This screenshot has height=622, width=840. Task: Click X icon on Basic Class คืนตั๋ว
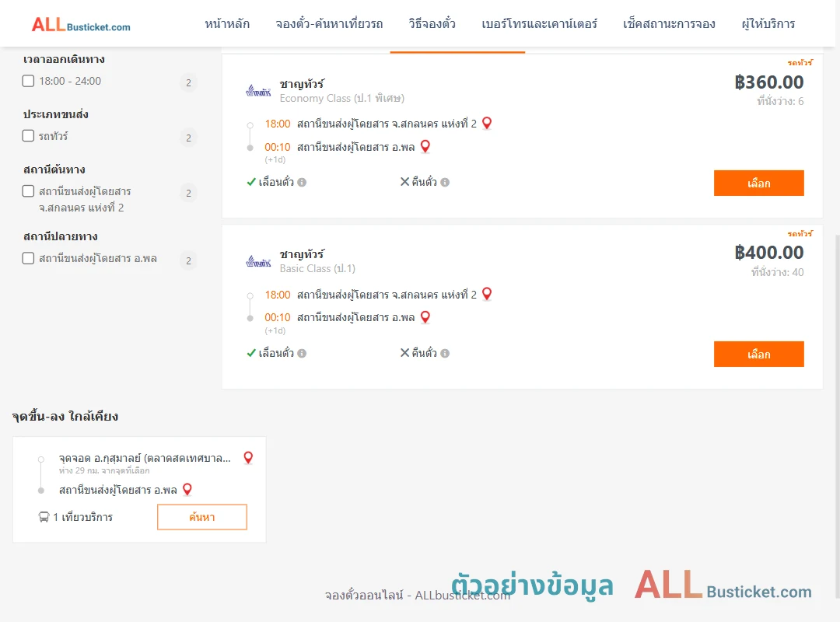coord(404,352)
